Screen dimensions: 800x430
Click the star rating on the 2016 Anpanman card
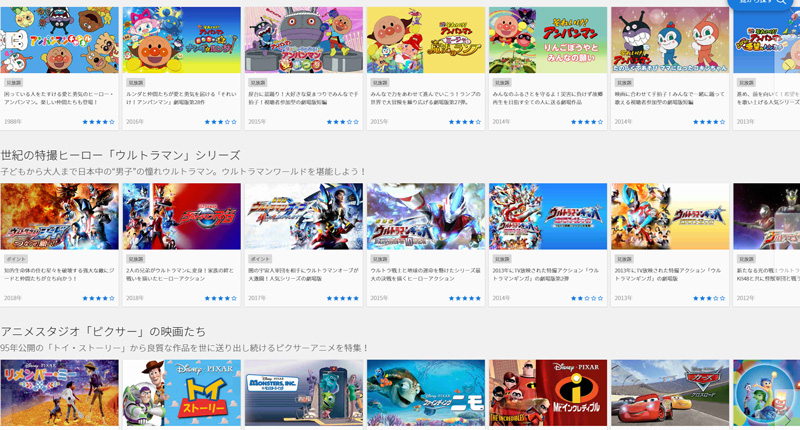[220, 122]
